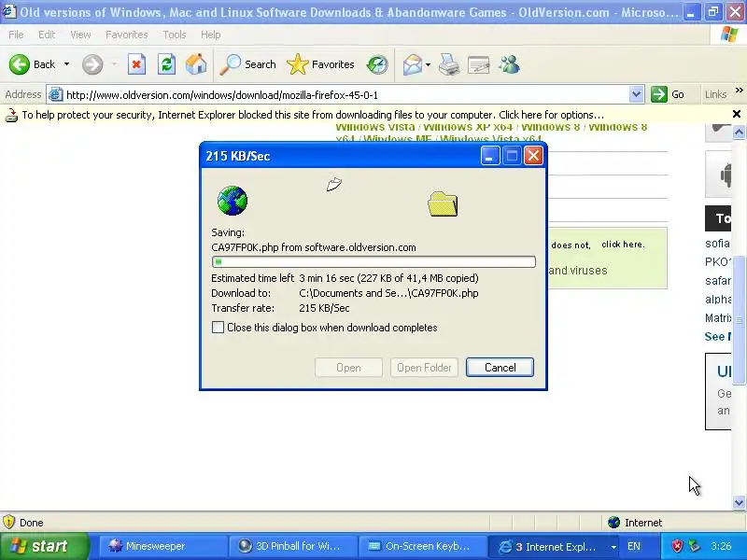Open the Help menu

click(211, 35)
